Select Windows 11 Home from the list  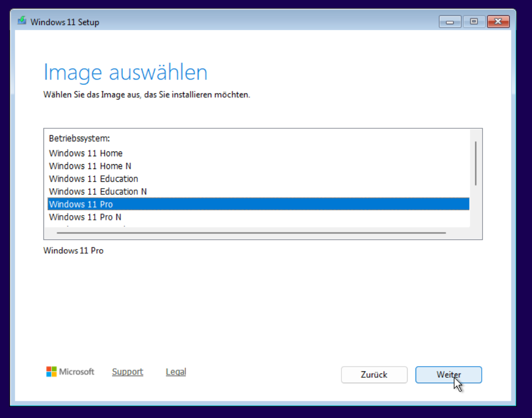coord(258,153)
